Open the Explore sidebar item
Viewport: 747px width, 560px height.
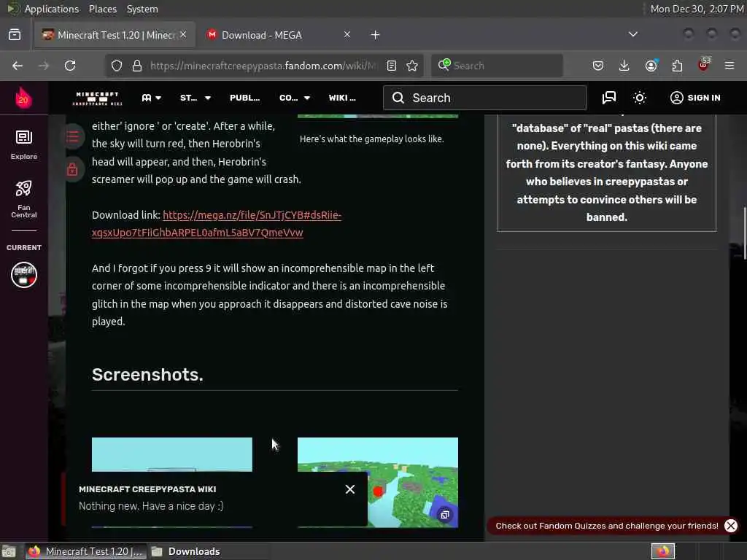(24, 145)
